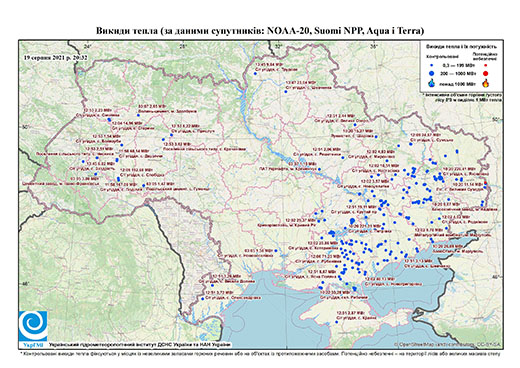Click the blue flame legend icon

[x=432, y=83]
